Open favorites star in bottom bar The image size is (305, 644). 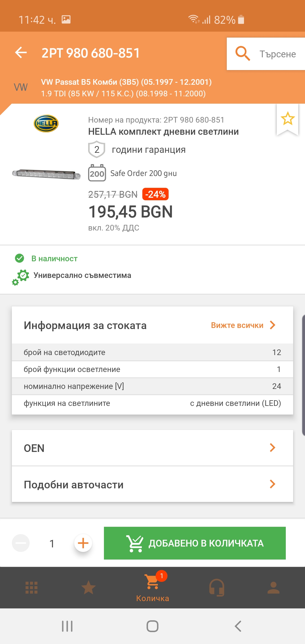(88, 588)
